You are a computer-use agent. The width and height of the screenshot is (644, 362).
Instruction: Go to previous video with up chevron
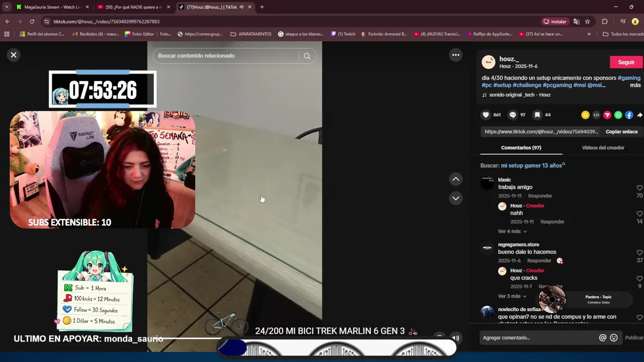[x=455, y=179]
